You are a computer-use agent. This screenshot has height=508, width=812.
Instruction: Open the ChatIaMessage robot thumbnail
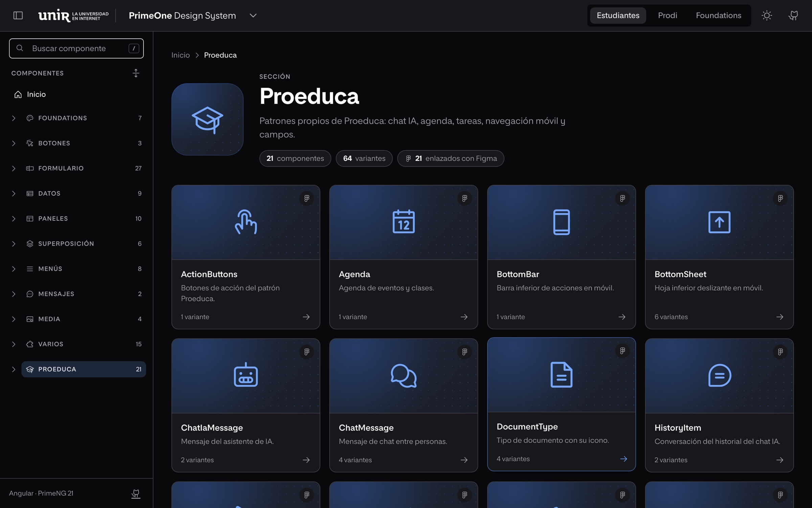coord(246,376)
